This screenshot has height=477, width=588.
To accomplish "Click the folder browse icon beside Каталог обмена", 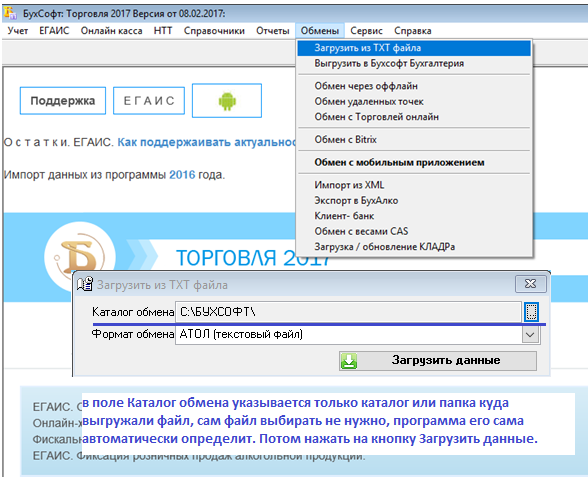I will pos(531,312).
